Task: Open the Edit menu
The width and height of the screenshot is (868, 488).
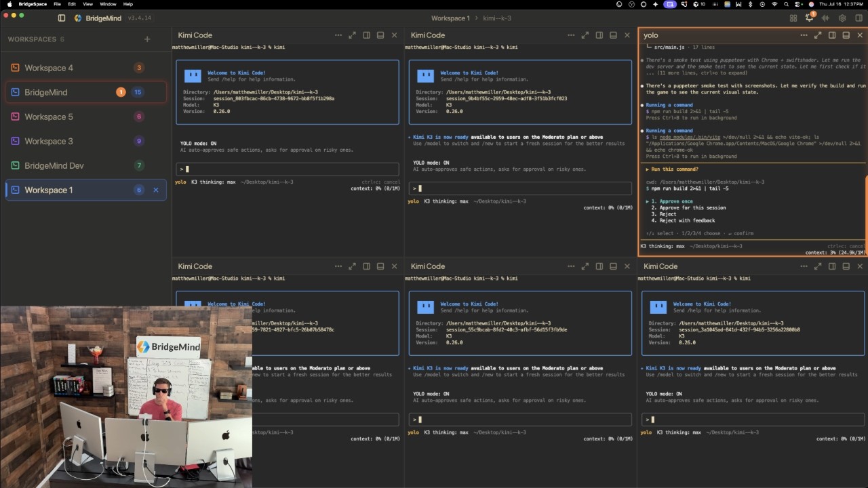Action: click(x=72, y=4)
